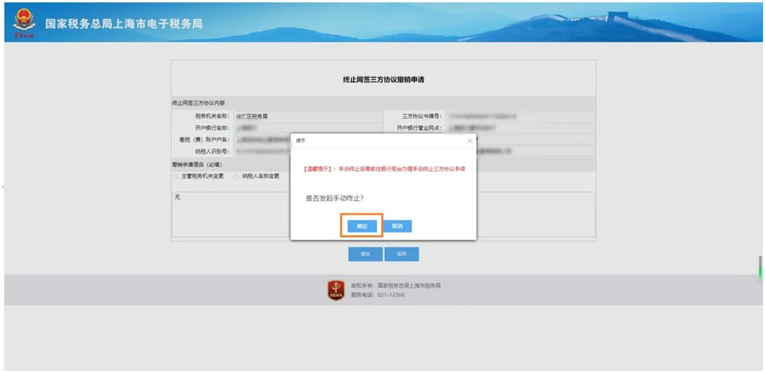
Task: Click the 返回 button below the form
Action: pos(402,254)
